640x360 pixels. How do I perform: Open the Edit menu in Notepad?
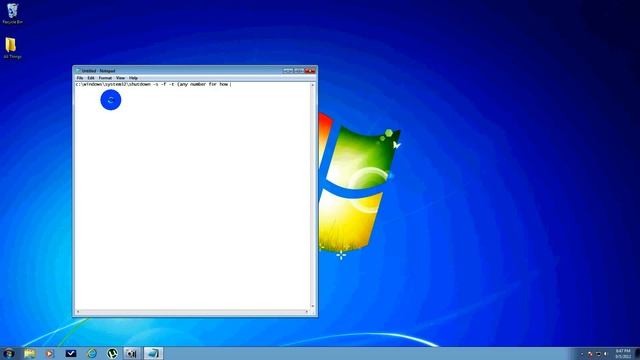point(91,78)
